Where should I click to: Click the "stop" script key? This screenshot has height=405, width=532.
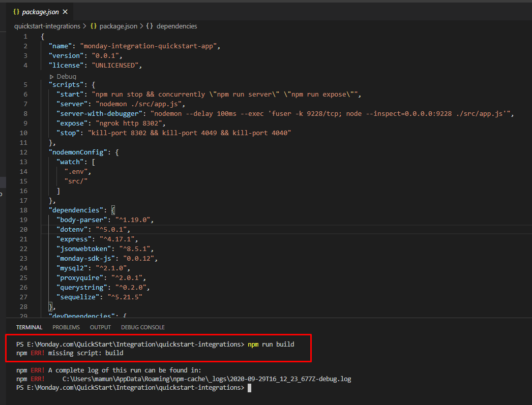pos(68,133)
